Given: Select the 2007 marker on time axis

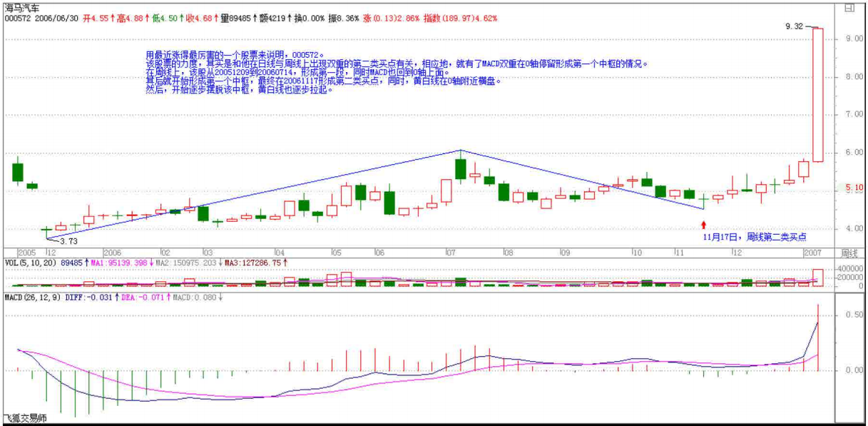Looking at the screenshot, I should 813,253.
